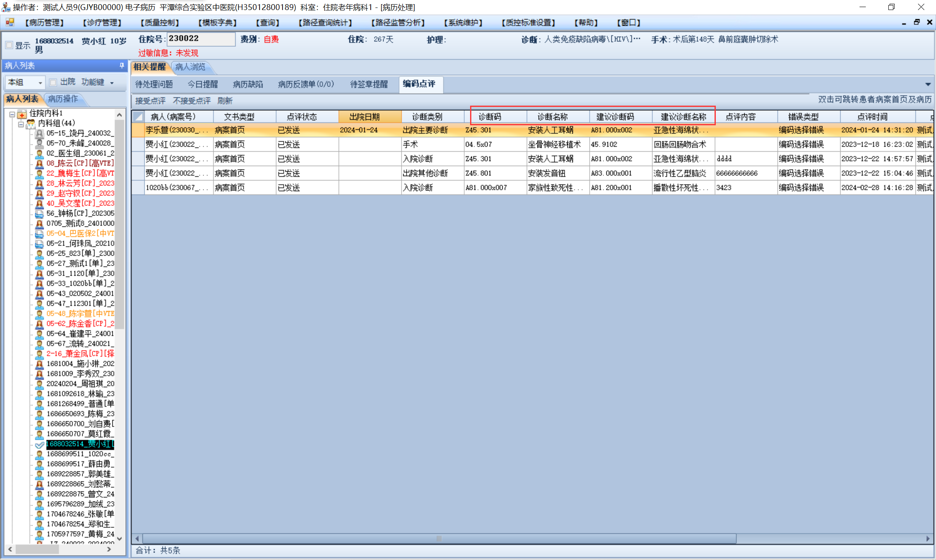Click application icon left of 病历管理 menu
This screenshot has height=560, width=936.
pyautogui.click(x=10, y=22)
